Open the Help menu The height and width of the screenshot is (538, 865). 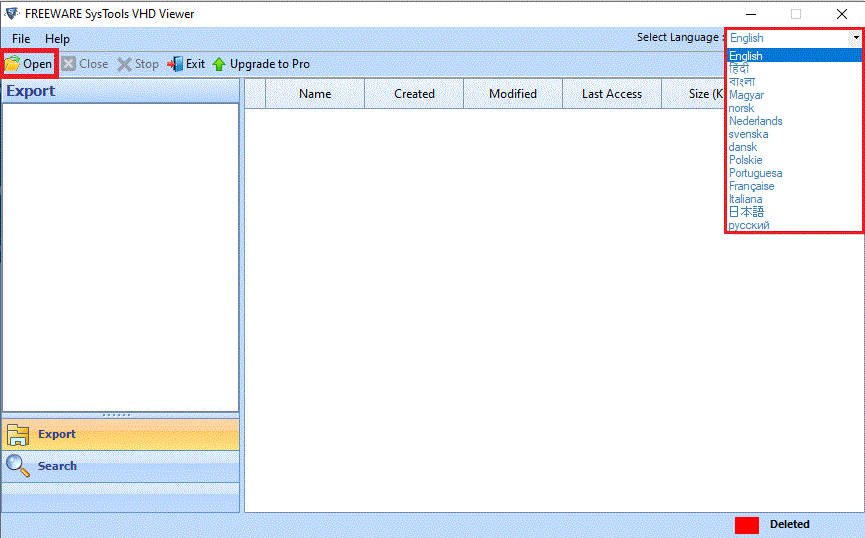(57, 38)
